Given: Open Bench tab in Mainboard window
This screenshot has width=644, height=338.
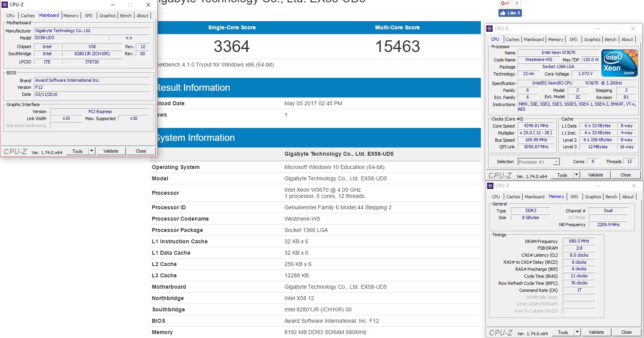Looking at the screenshot, I should click(x=126, y=16).
